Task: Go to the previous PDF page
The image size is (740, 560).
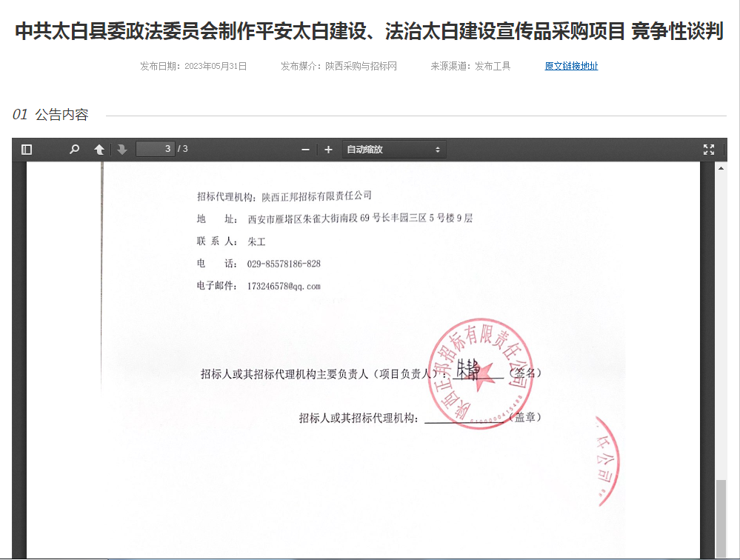Action: 99,150
